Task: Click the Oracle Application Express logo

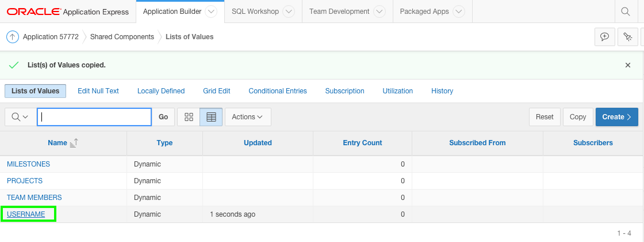Action: (67, 12)
